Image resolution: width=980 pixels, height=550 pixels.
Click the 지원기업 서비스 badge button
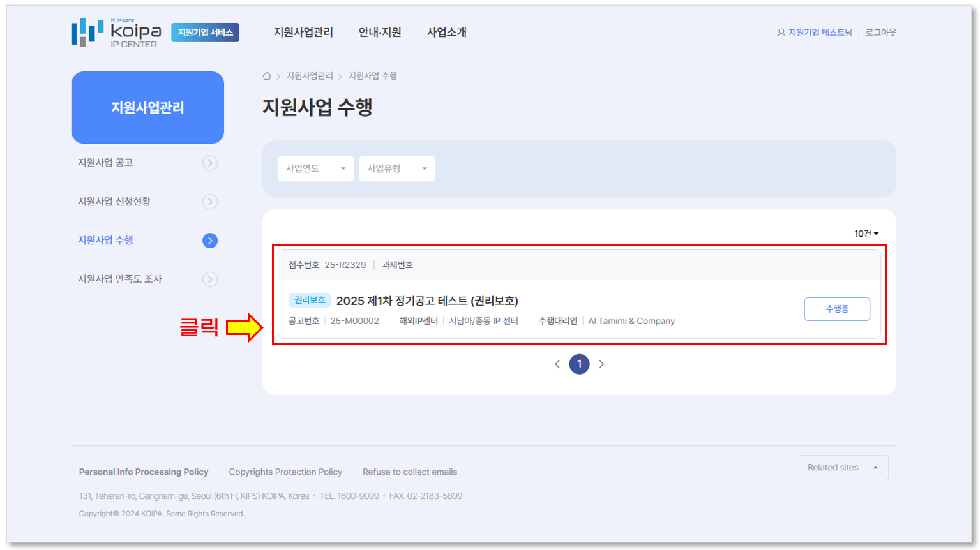(205, 33)
